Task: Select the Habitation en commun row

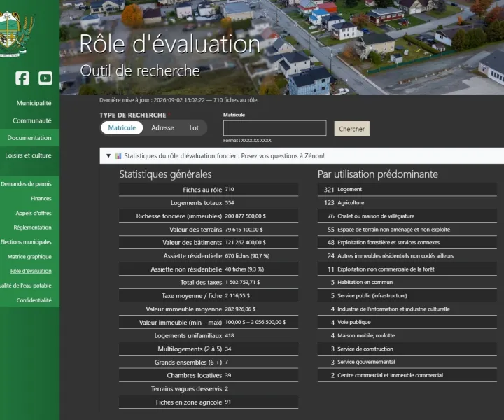Action: tap(407, 283)
